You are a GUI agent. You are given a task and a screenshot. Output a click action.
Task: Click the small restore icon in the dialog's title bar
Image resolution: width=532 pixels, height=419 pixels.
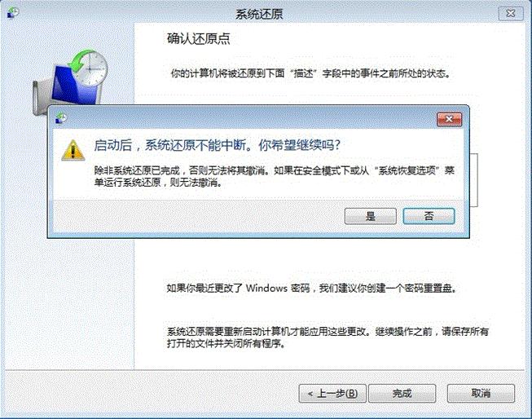[61, 118]
